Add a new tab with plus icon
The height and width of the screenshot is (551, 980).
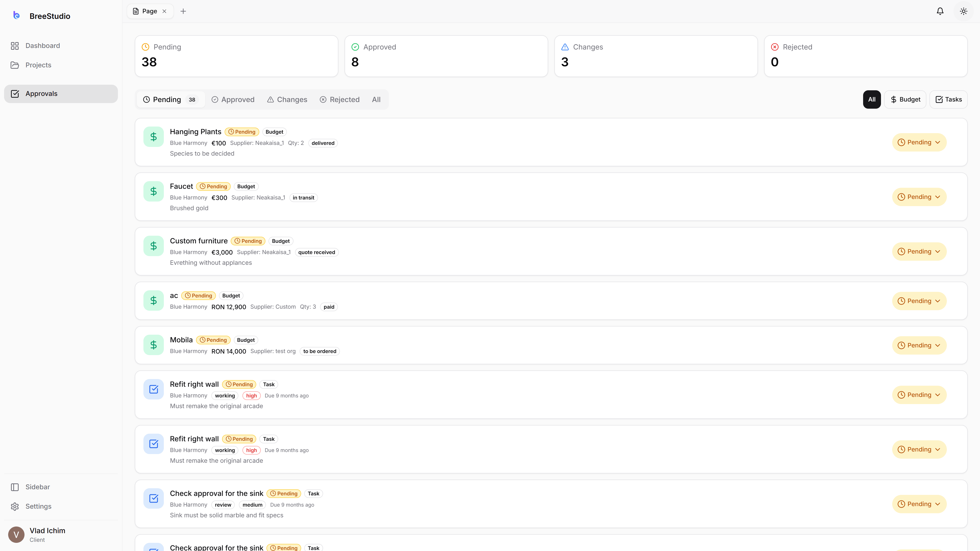[x=183, y=11]
